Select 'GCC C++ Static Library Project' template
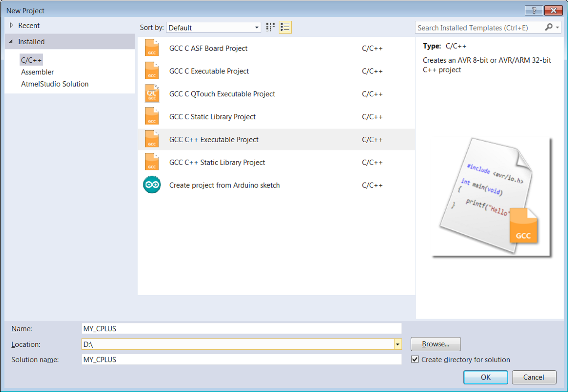 coord(276,162)
